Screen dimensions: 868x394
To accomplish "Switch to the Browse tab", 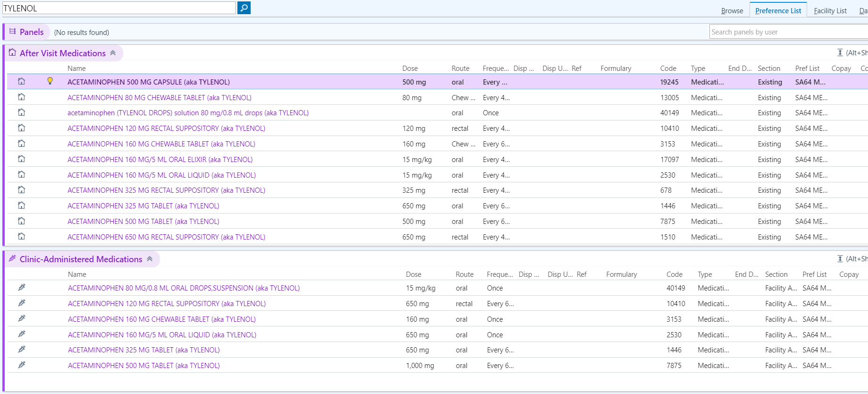I will (732, 11).
